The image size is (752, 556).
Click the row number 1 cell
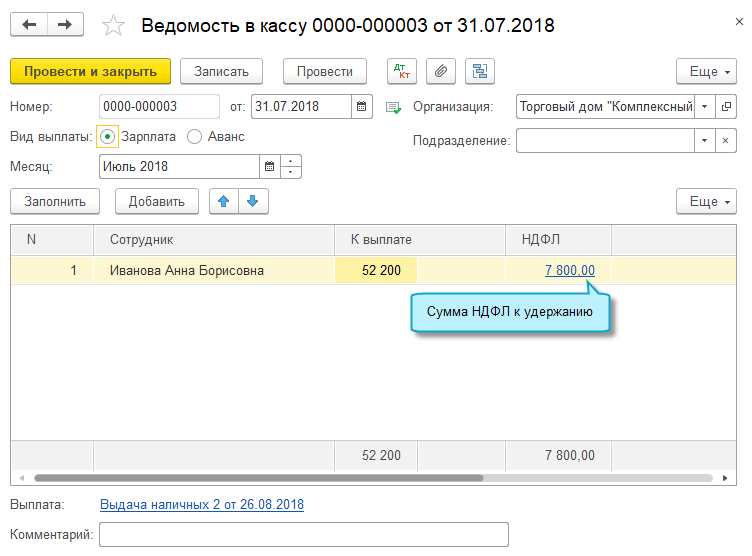click(x=52, y=271)
